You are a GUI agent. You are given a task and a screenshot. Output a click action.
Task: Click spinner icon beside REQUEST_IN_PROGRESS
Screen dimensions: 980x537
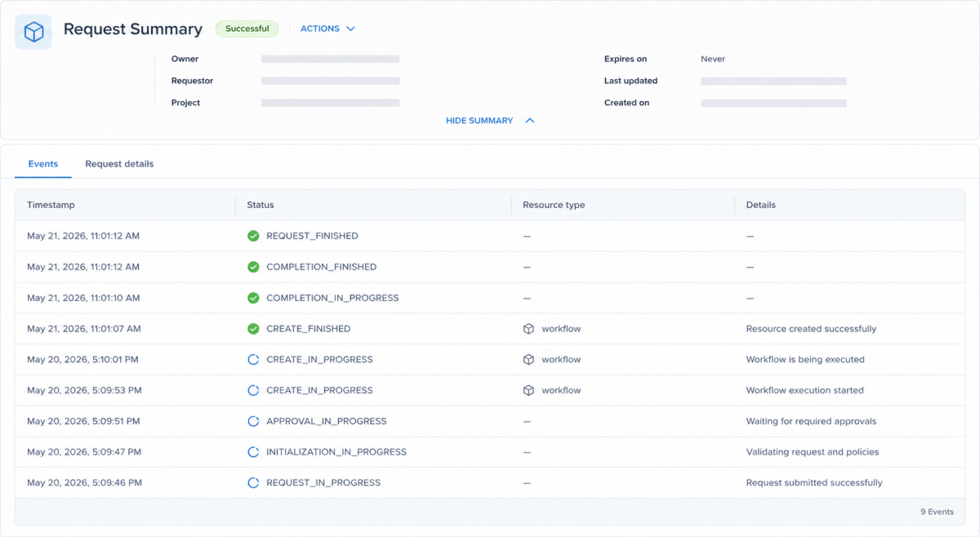click(x=253, y=483)
